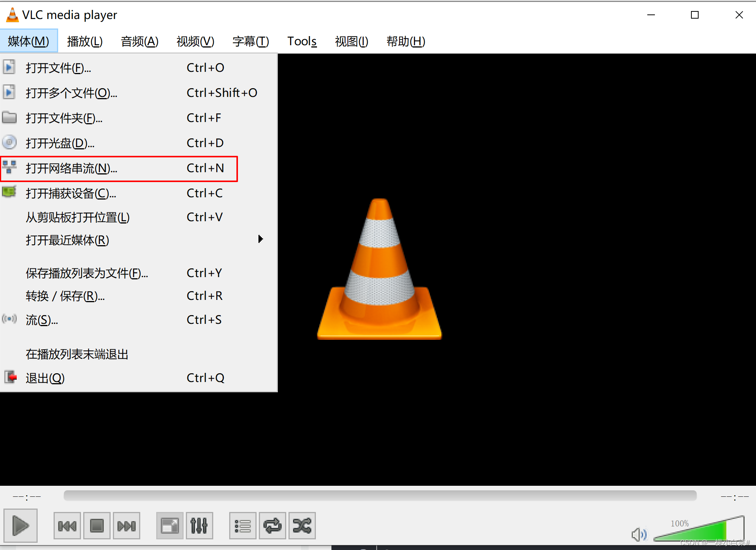The width and height of the screenshot is (756, 550).
Task: Select 打开文件(F)... menu entry
Action: (x=139, y=68)
